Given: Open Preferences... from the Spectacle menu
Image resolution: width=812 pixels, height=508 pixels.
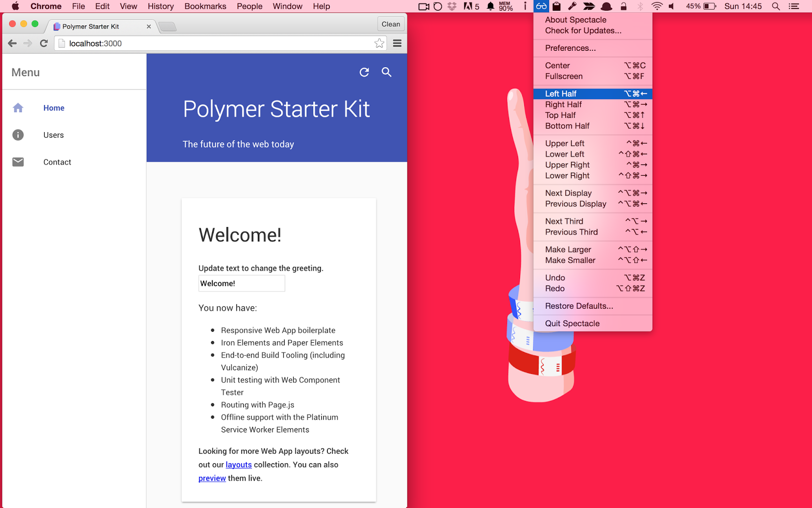Looking at the screenshot, I should (593, 48).
